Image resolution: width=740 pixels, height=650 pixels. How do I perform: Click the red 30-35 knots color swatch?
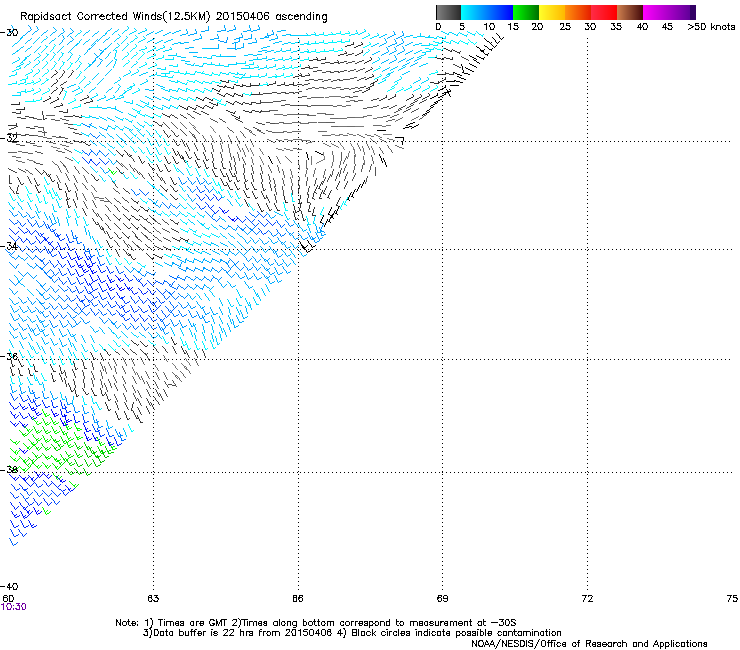pyautogui.click(x=604, y=12)
